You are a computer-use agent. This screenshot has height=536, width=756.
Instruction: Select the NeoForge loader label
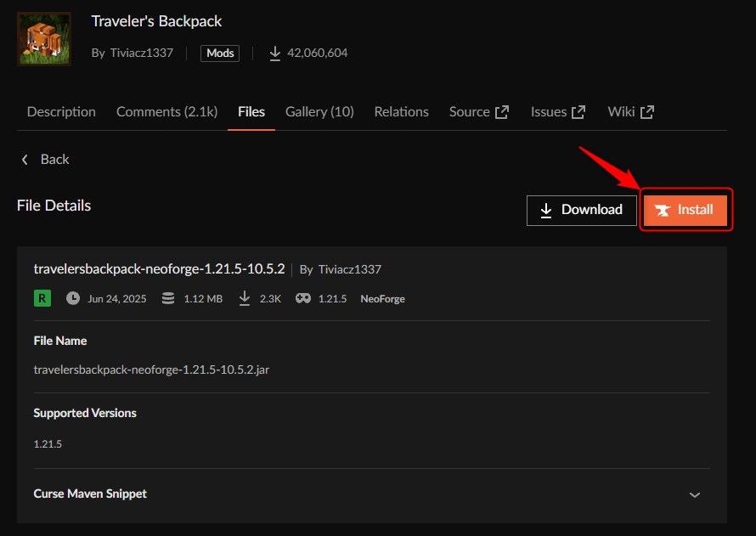382,299
